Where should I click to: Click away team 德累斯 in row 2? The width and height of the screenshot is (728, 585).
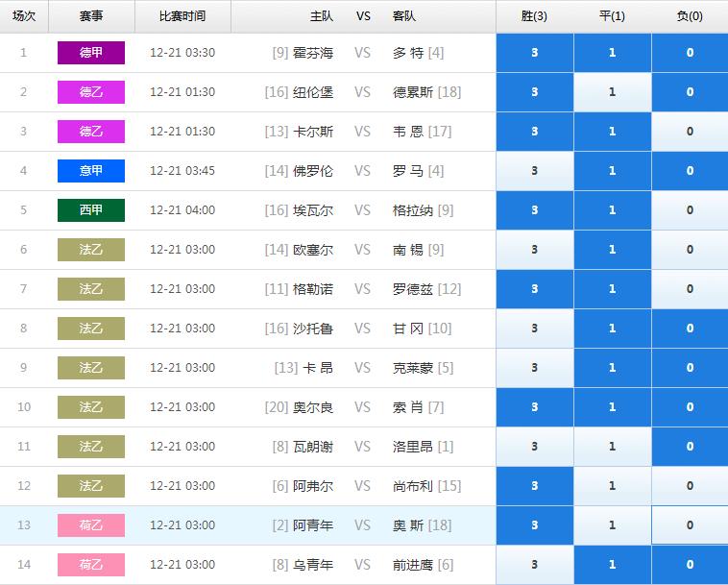(x=413, y=92)
